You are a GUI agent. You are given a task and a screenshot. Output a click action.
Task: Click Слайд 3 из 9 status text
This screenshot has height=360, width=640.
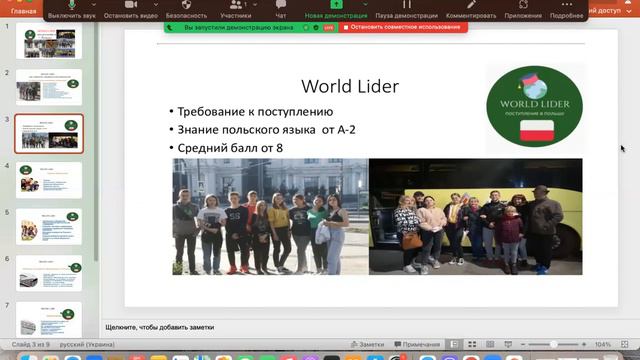tap(31, 344)
